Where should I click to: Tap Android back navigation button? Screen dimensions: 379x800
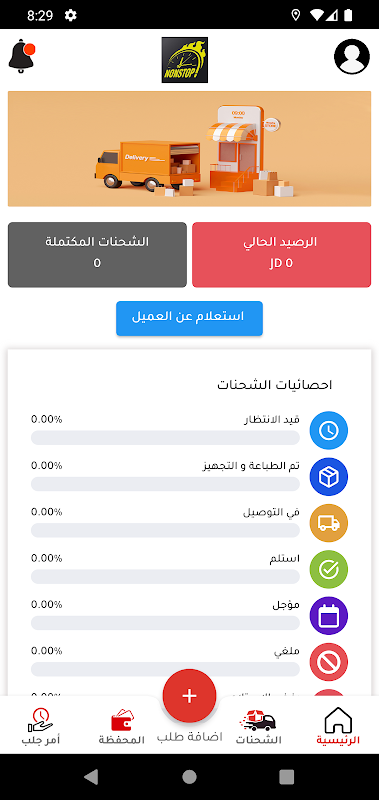(91, 777)
